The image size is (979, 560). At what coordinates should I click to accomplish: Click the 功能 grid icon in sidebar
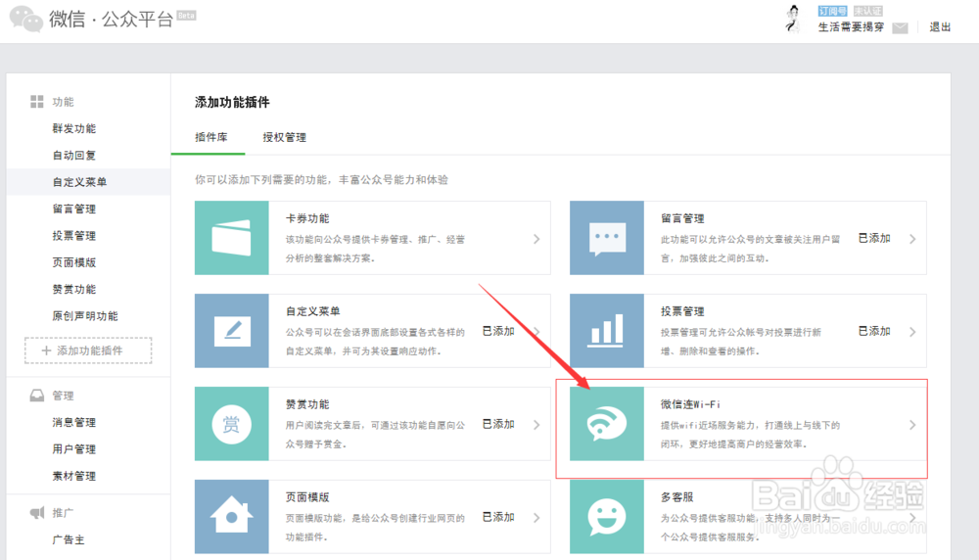coord(37,102)
